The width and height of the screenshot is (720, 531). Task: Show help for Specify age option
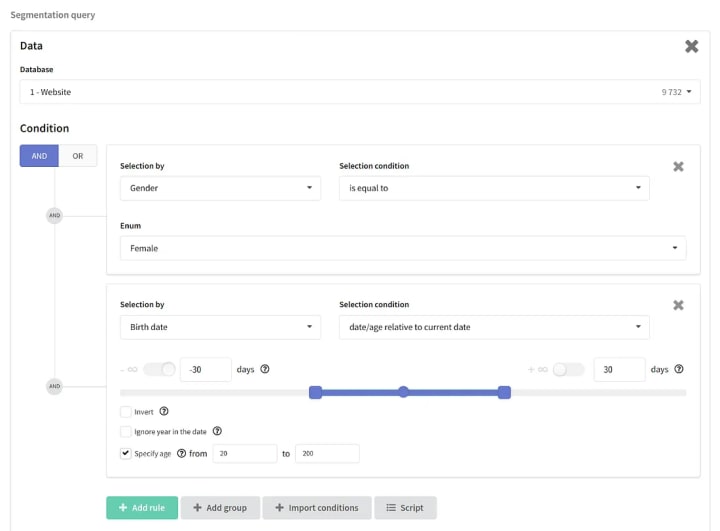[181, 453]
